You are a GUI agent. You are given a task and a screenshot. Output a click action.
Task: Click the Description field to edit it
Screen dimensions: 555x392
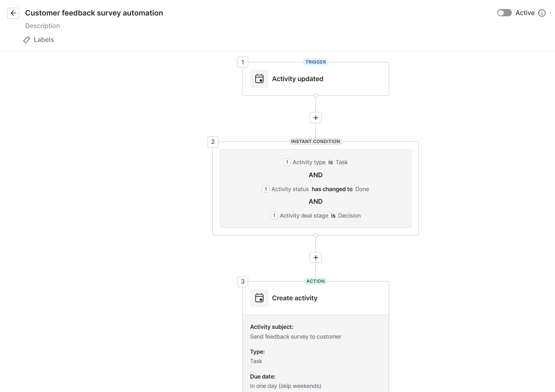point(42,26)
